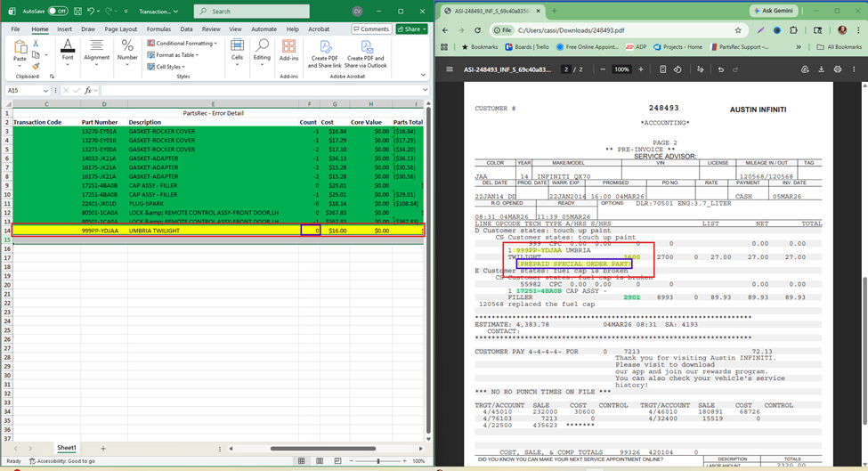The width and height of the screenshot is (868, 471).
Task: Select the Format Painter brush icon
Action: 36,67
